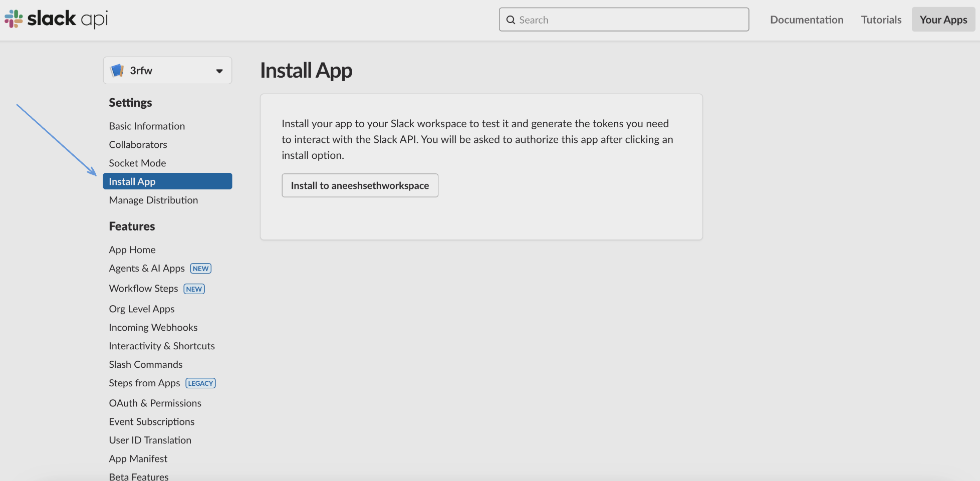This screenshot has width=980, height=481.
Task: Click the NEW badge beside Workflow Steps
Action: 194,289
